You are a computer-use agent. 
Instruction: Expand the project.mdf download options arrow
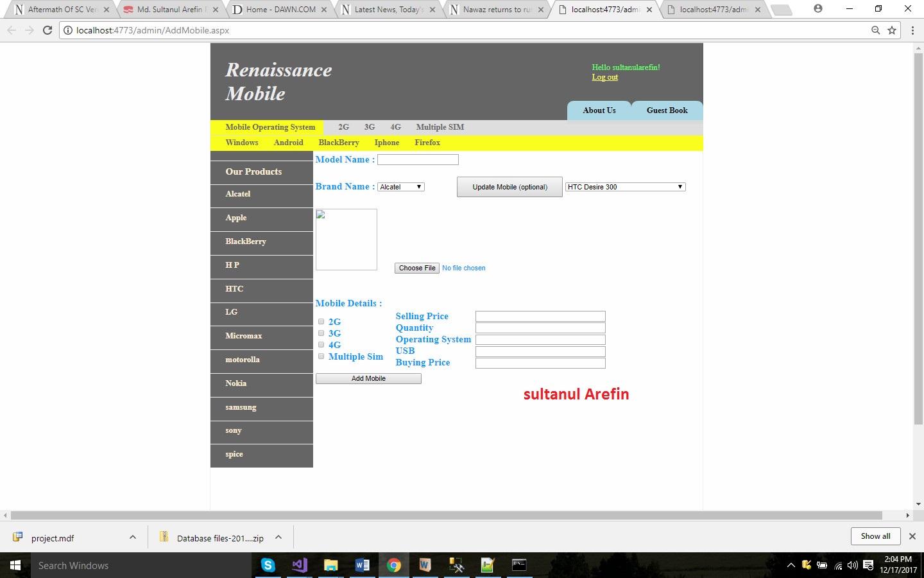coord(133,538)
